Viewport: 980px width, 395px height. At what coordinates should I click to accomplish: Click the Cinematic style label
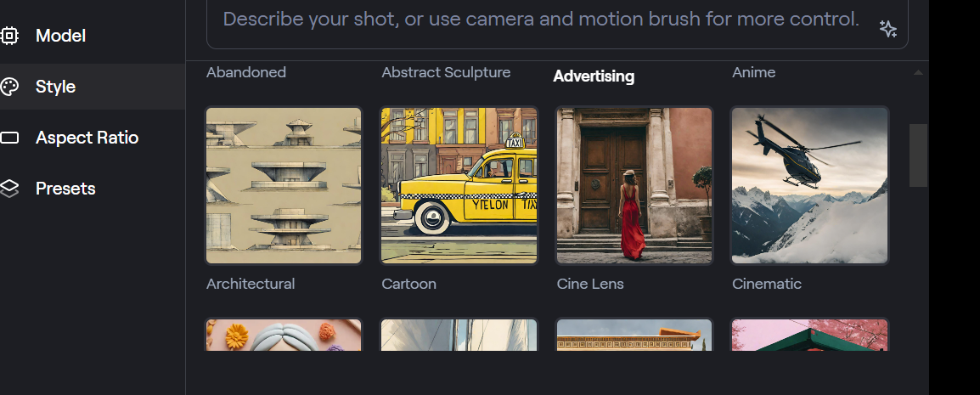767,284
